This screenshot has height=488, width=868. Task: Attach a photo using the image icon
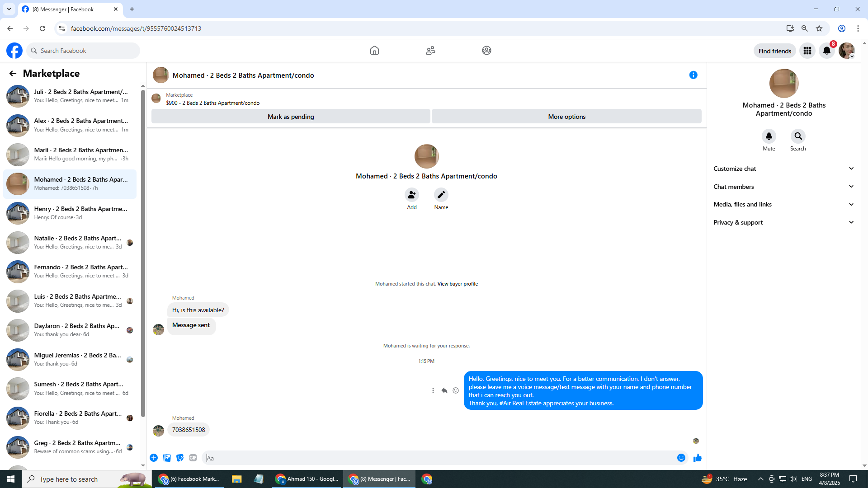point(167,458)
